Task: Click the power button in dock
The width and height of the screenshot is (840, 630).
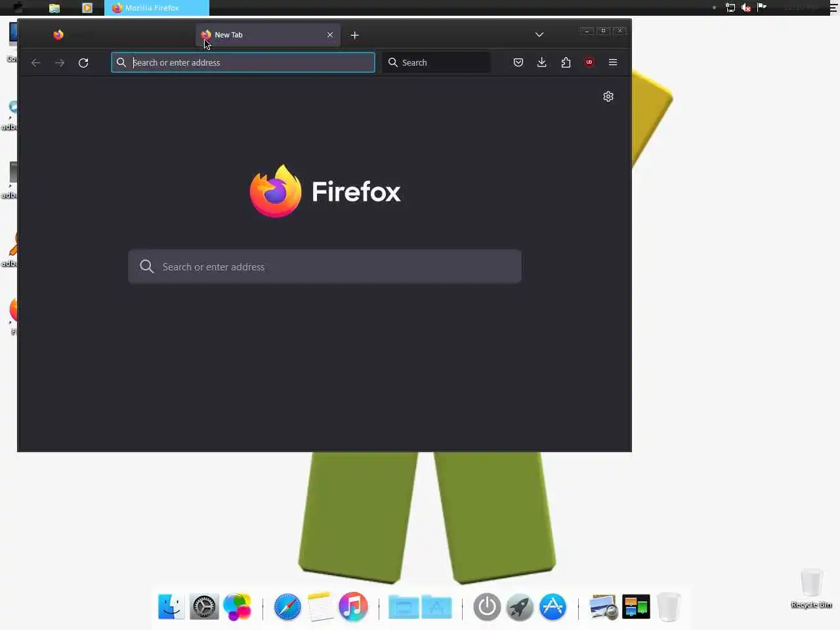Action: click(487, 607)
